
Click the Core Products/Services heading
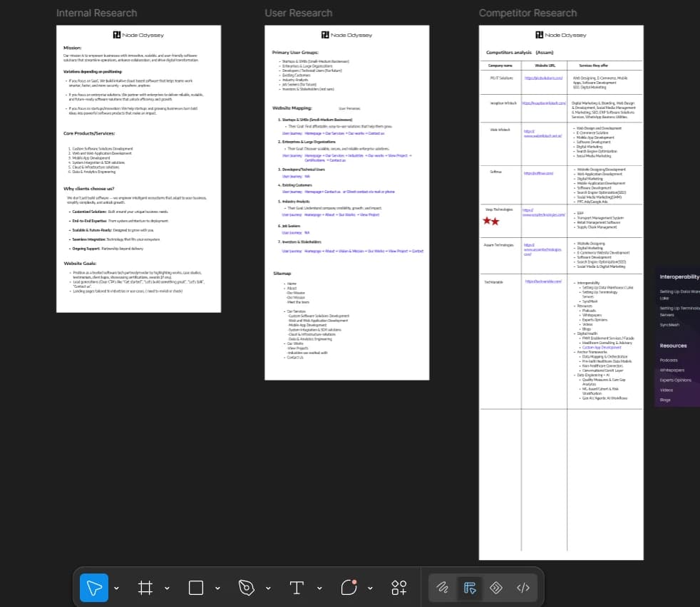click(x=89, y=133)
